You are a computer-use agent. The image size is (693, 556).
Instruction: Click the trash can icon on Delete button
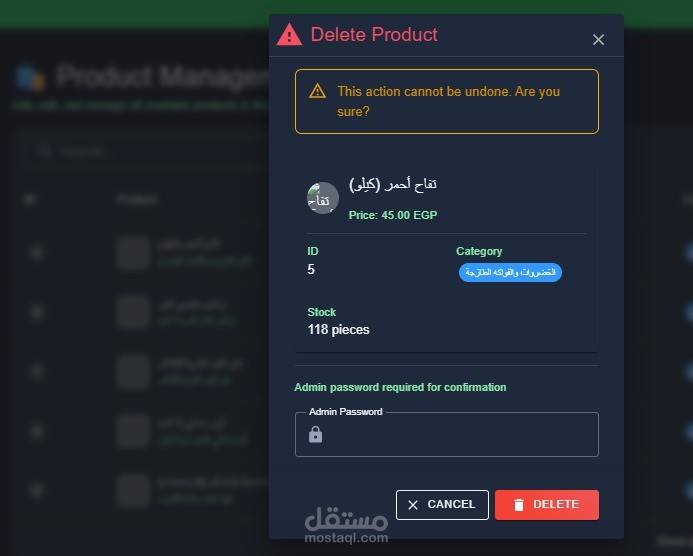(x=519, y=505)
